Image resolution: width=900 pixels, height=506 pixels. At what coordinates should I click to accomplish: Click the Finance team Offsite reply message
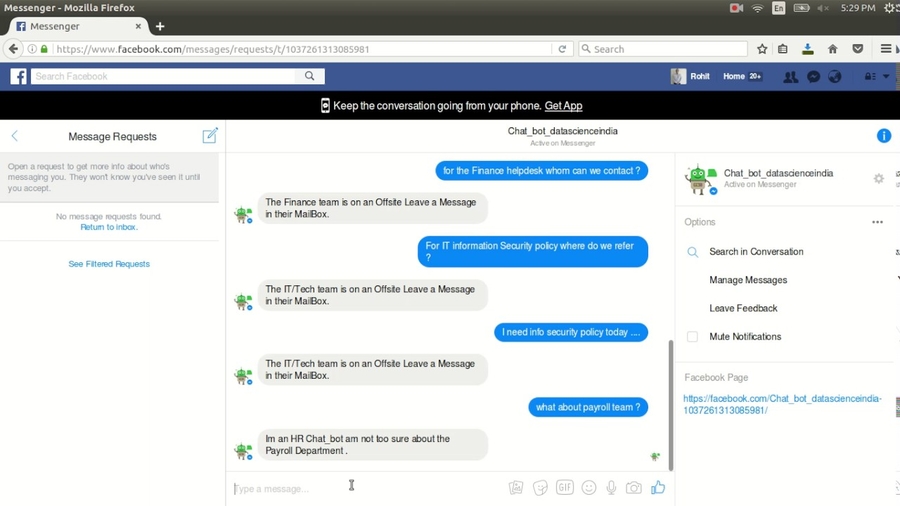tap(373, 208)
